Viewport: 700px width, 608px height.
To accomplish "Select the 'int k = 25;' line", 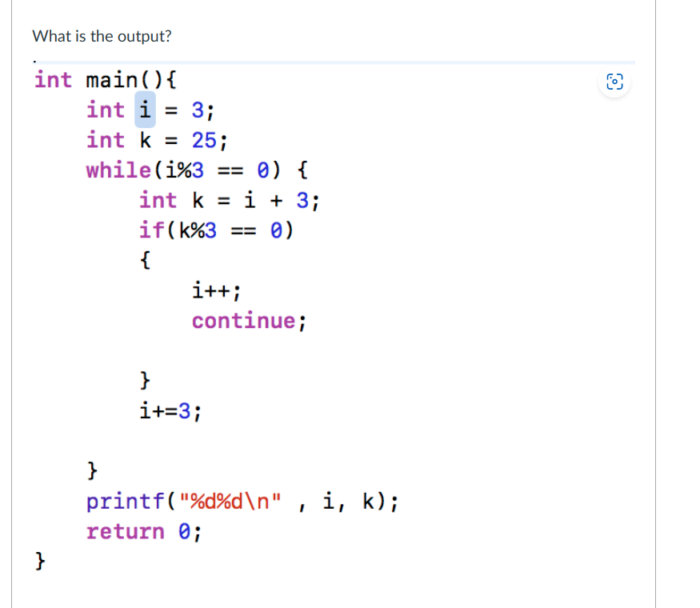I will coord(157,140).
